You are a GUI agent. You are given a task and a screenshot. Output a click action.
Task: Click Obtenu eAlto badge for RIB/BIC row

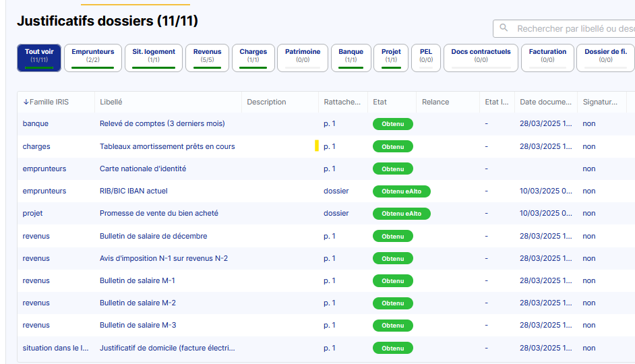tap(401, 191)
